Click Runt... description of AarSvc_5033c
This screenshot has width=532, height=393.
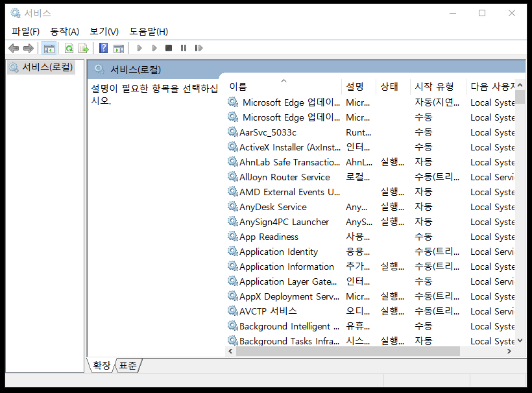358,132
